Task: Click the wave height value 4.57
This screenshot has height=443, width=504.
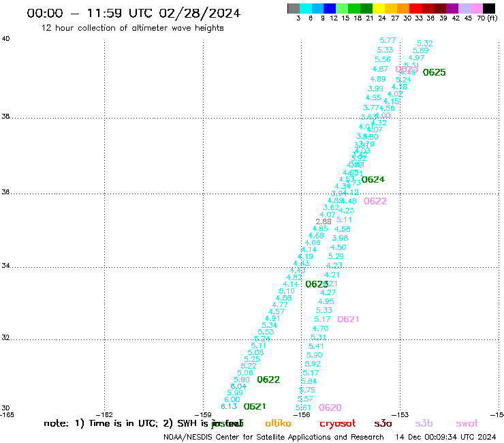Action: pyautogui.click(x=276, y=311)
